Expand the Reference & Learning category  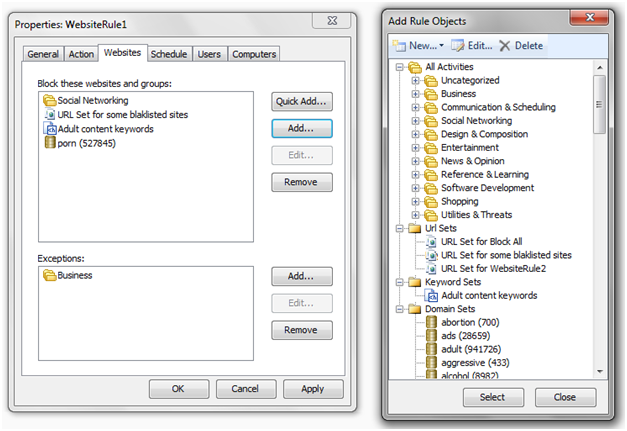[x=415, y=175]
